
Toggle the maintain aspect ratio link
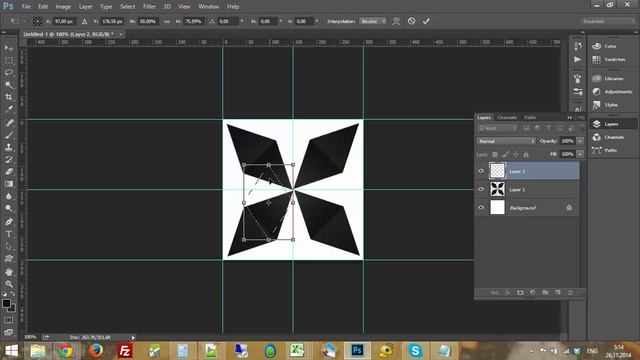(x=167, y=21)
